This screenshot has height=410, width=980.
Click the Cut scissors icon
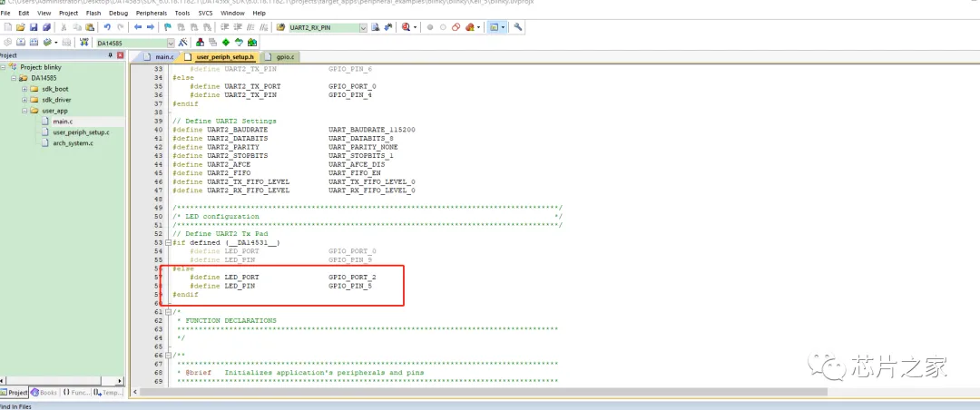[64, 27]
